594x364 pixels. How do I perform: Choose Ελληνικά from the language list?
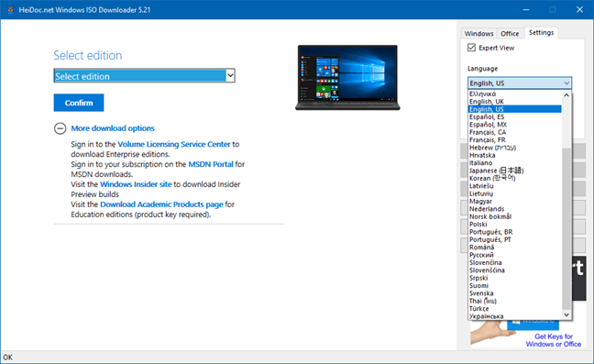click(514, 94)
